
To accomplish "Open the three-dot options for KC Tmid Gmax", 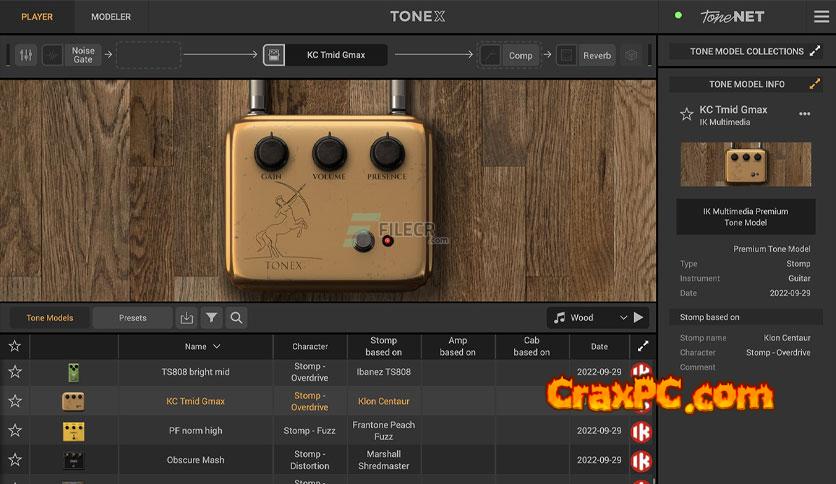I will click(x=805, y=114).
